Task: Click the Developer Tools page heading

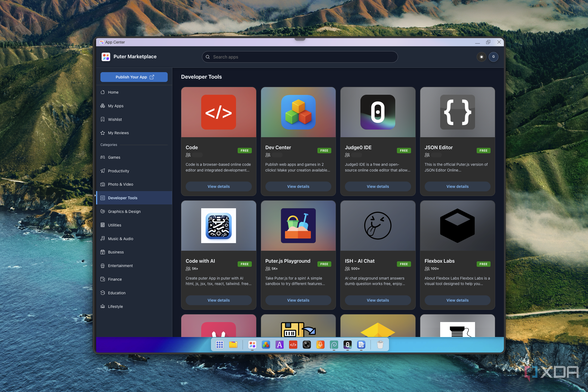Action: click(x=201, y=77)
